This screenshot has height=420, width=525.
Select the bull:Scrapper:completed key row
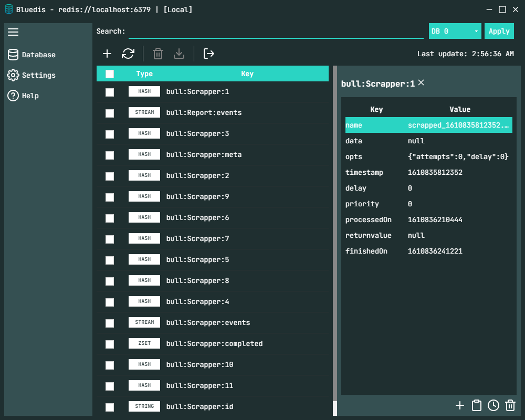click(x=214, y=344)
